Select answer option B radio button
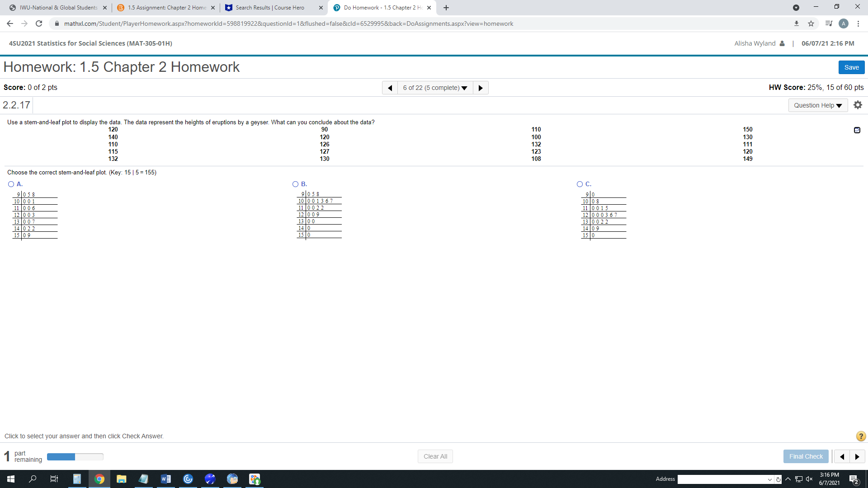Viewport: 868px width, 488px height. (x=296, y=184)
